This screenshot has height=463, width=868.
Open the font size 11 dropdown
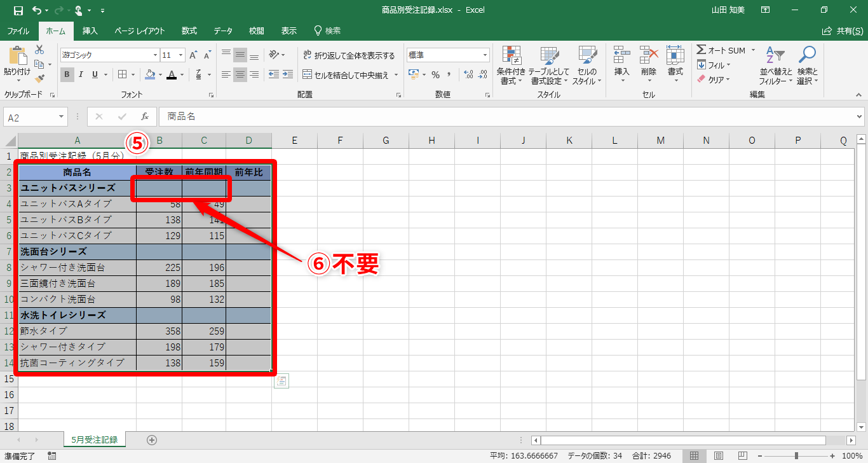click(x=181, y=55)
